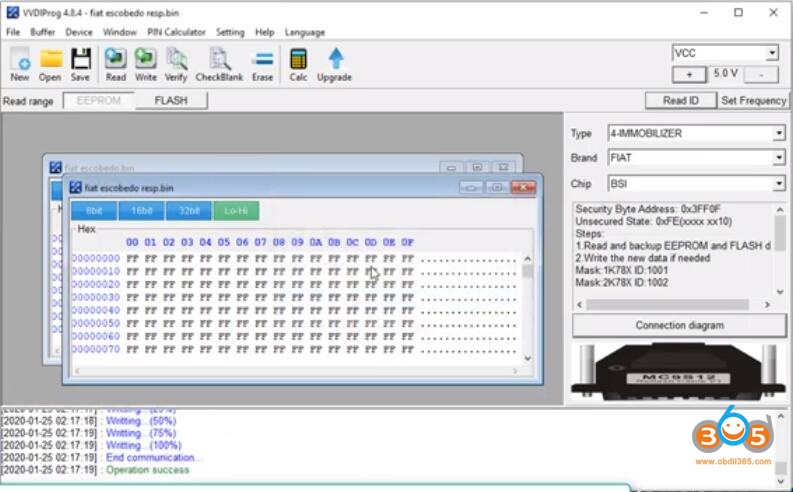Click the Upgrade arrow icon
793x492 pixels.
(x=335, y=63)
